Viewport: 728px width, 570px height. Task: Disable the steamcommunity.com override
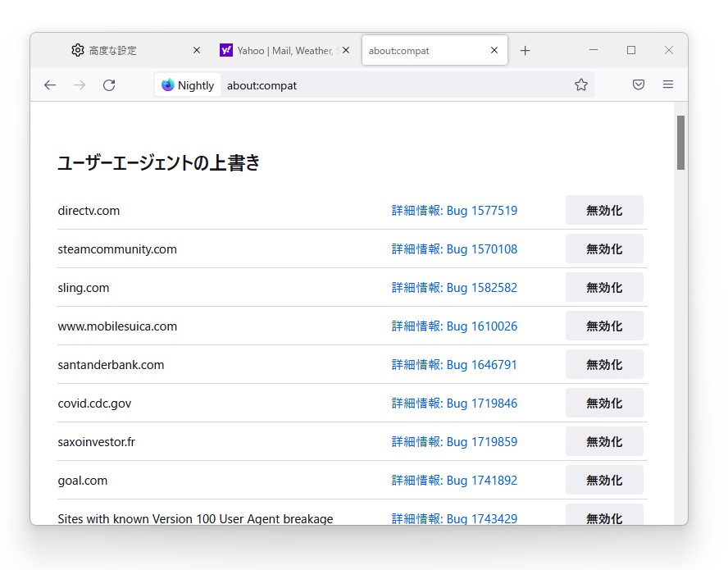click(x=604, y=249)
